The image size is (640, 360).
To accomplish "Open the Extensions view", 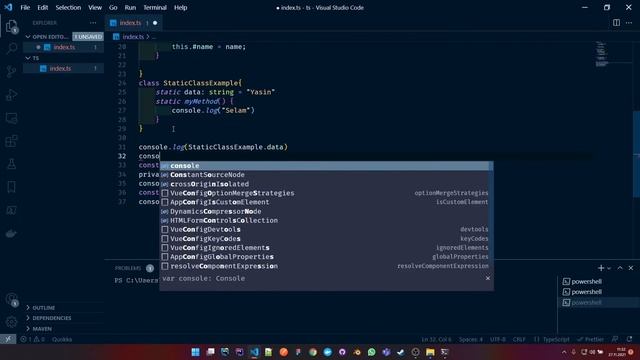I will (x=11, y=141).
